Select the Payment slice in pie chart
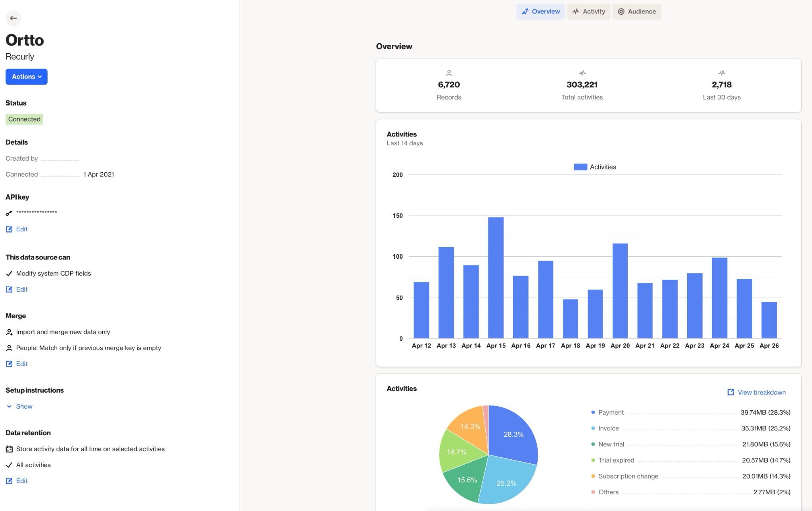This screenshot has height=511, width=812. (513, 434)
